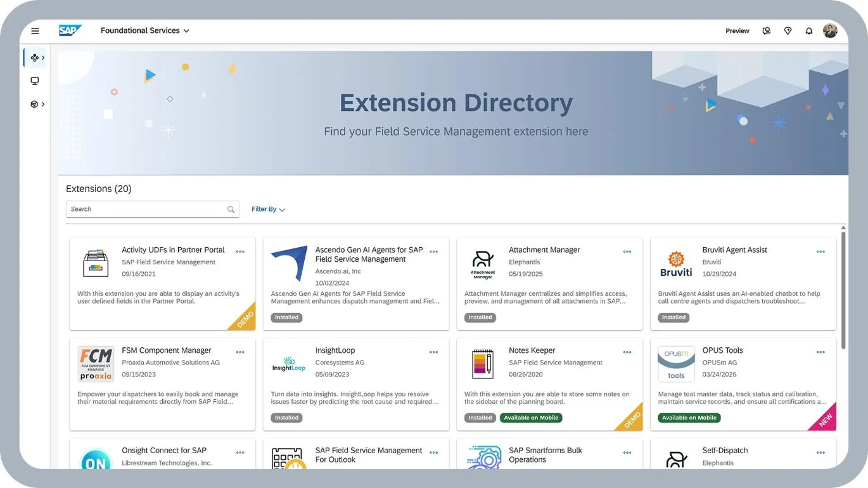The height and width of the screenshot is (488, 868).
Task: Click the search magnifier icon
Action: tap(231, 209)
